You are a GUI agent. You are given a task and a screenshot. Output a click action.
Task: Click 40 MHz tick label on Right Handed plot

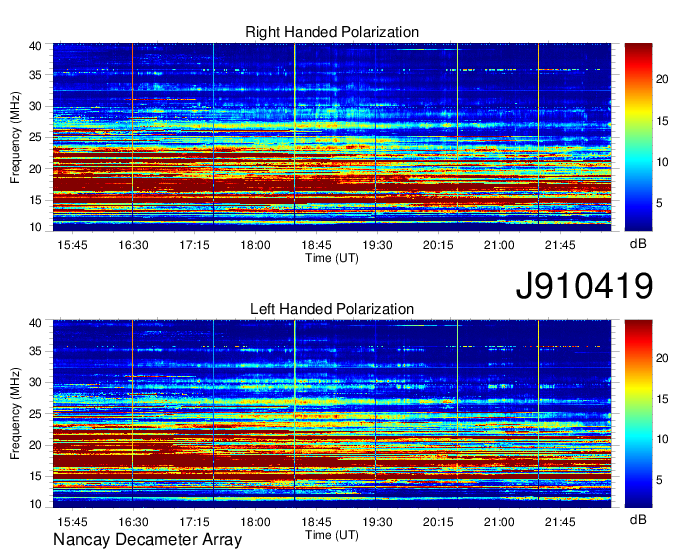35,46
